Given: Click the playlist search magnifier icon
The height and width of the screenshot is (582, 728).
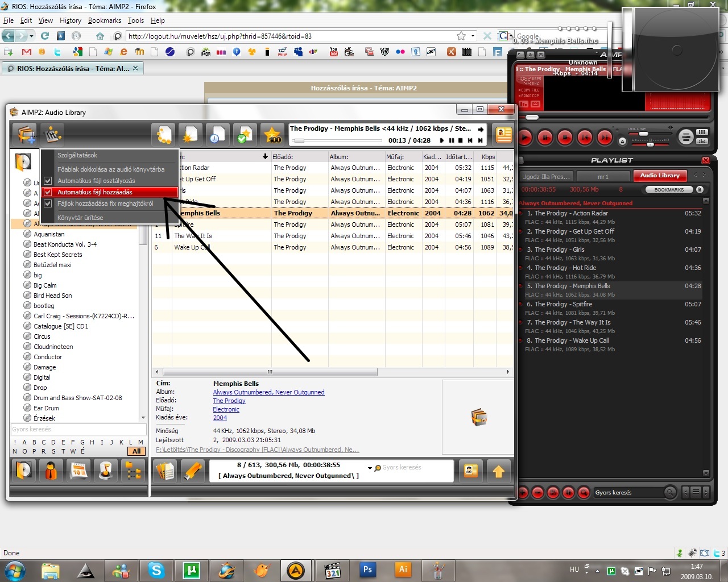Looking at the screenshot, I should click(671, 492).
